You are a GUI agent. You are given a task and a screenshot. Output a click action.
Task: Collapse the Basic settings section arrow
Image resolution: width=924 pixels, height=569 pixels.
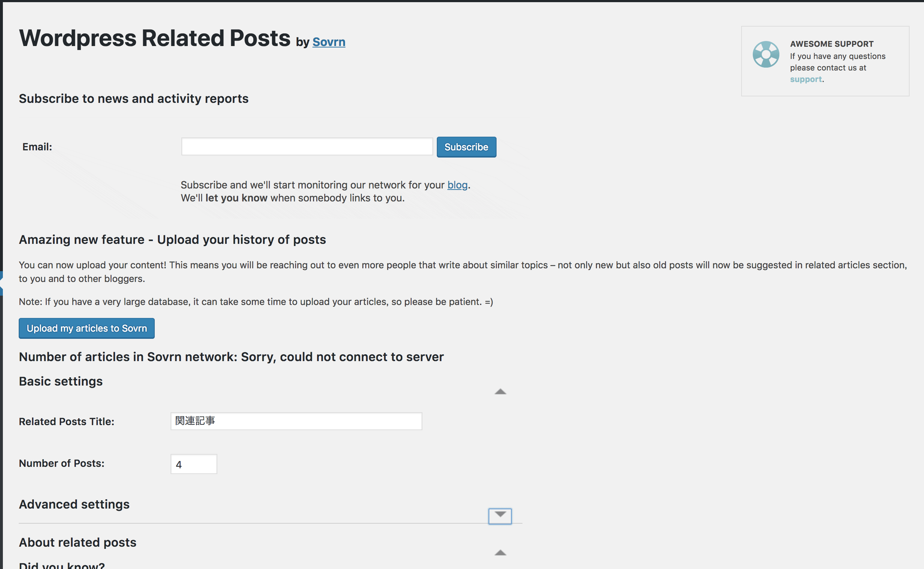[x=500, y=392]
